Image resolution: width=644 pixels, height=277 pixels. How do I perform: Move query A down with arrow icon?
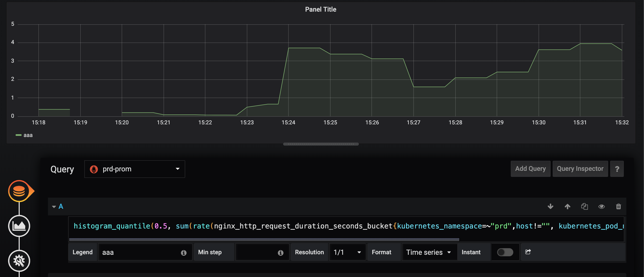551,206
